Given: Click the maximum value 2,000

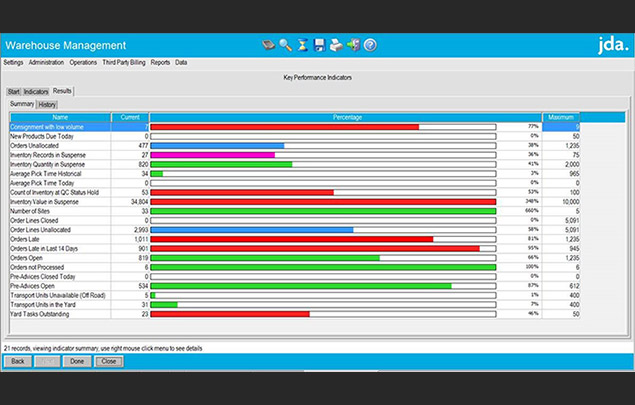Looking at the screenshot, I should pos(572,164).
